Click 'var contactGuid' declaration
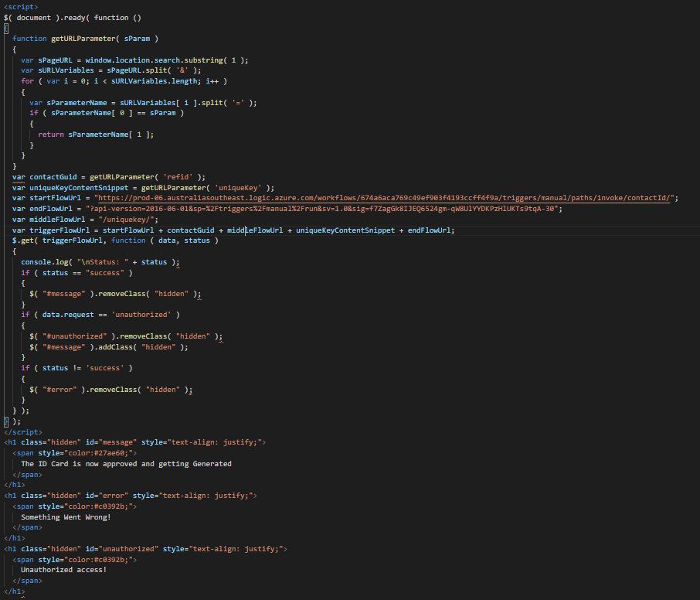The width and height of the screenshot is (700, 600). [x=45, y=177]
